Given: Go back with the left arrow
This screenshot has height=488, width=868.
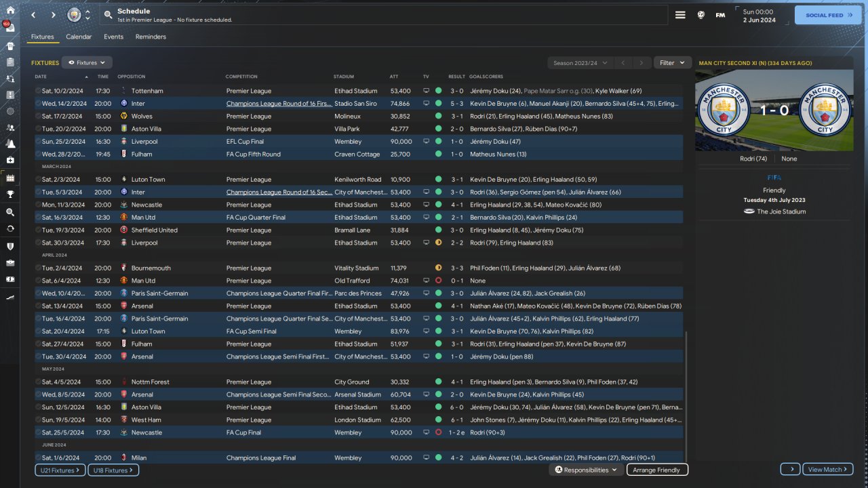Looking at the screenshot, I should [x=33, y=15].
